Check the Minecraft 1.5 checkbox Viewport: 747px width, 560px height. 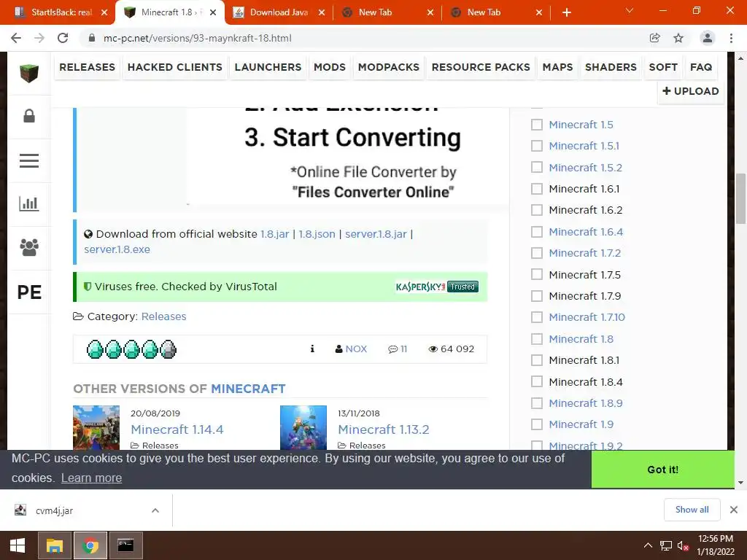tap(537, 125)
